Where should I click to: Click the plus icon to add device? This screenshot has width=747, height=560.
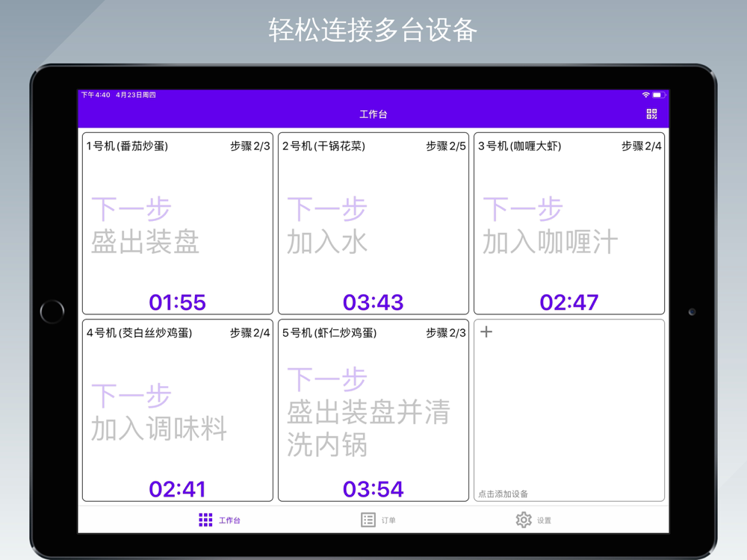click(486, 332)
